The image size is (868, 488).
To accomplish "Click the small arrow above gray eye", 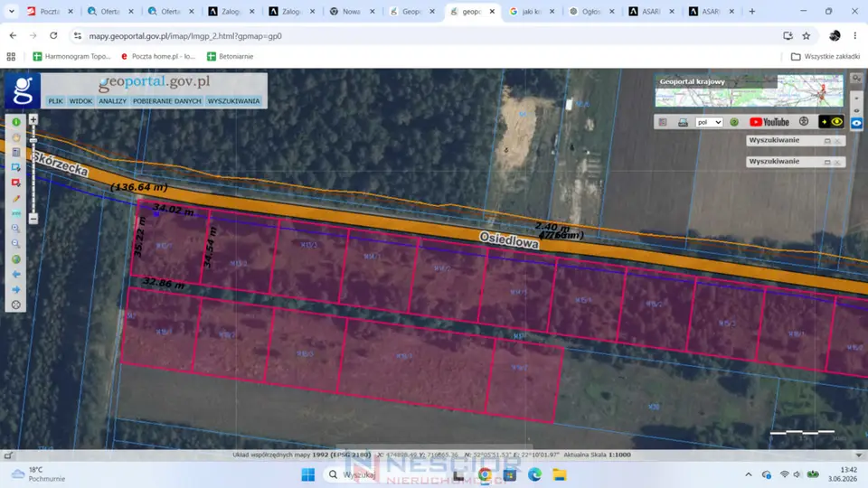I will [856, 99].
